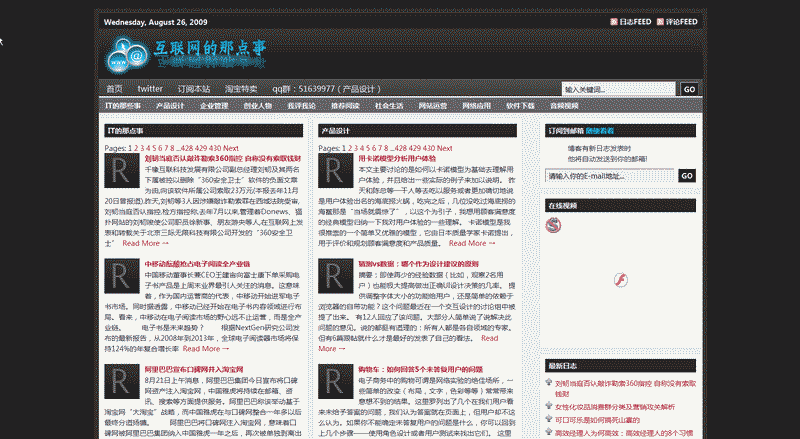
Task: Click the date Wednesday, August 26, 2009
Action: click(155, 22)
